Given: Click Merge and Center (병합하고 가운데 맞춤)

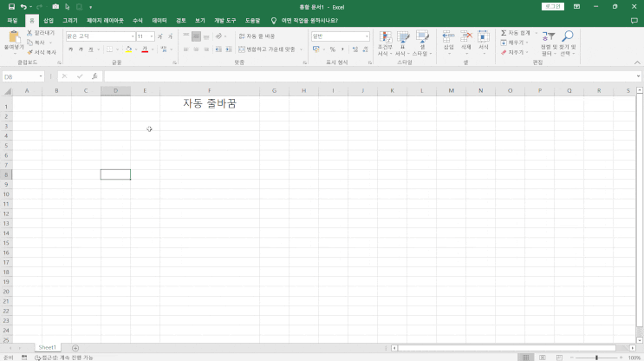Looking at the screenshot, I should (267, 49).
